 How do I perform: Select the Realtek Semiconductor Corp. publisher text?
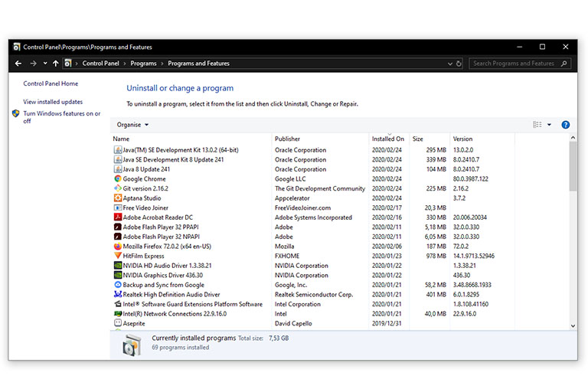point(314,295)
